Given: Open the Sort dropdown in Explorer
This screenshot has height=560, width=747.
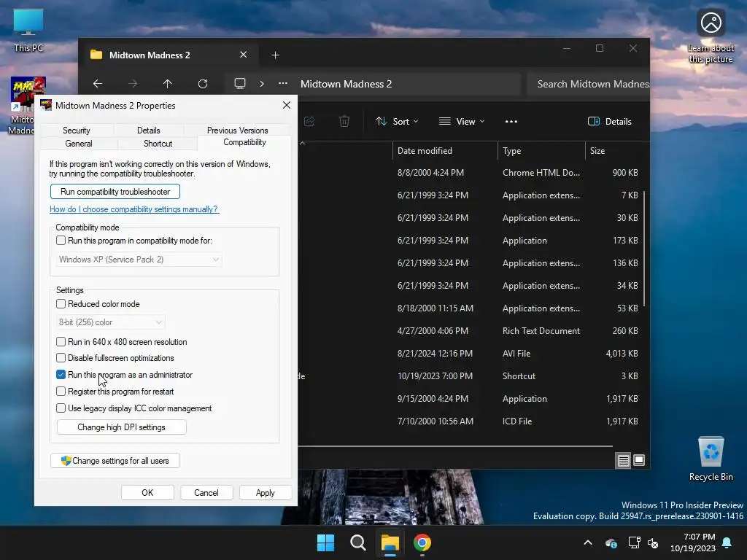Looking at the screenshot, I should [397, 122].
